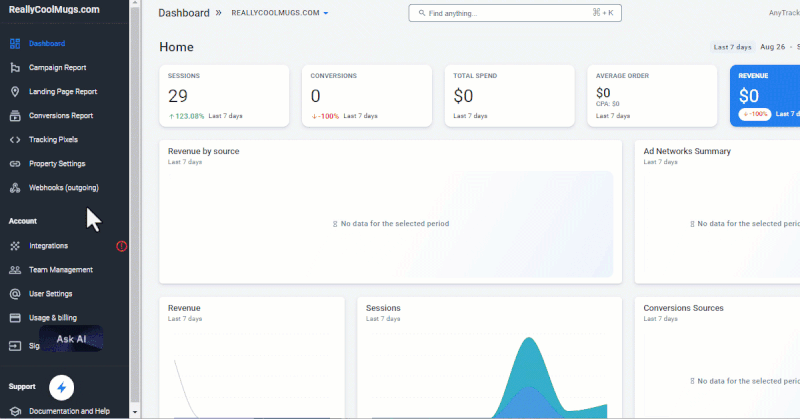Image resolution: width=800 pixels, height=419 pixels.
Task: Click the Ask AI button
Action: click(x=71, y=339)
